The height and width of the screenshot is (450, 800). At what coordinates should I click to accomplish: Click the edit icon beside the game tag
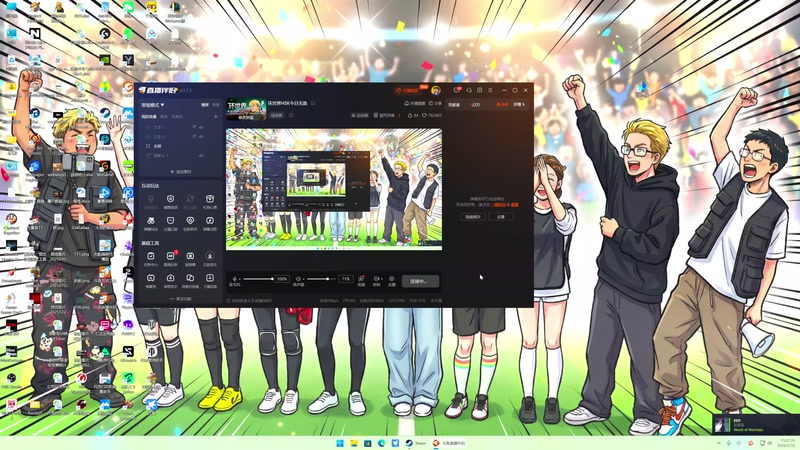[291, 115]
